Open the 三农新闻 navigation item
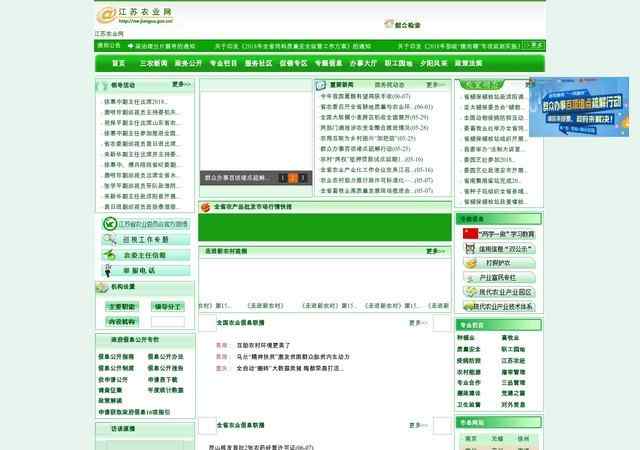The image size is (640, 450). click(x=153, y=63)
